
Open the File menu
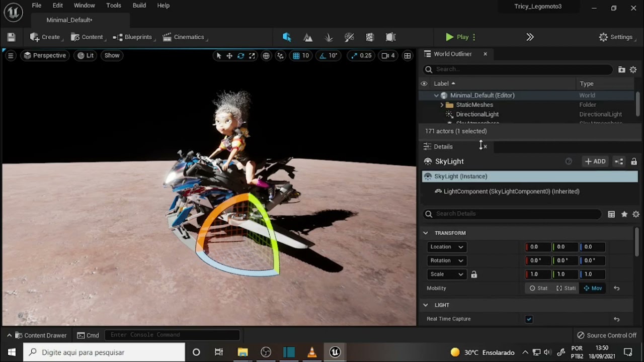click(x=37, y=6)
